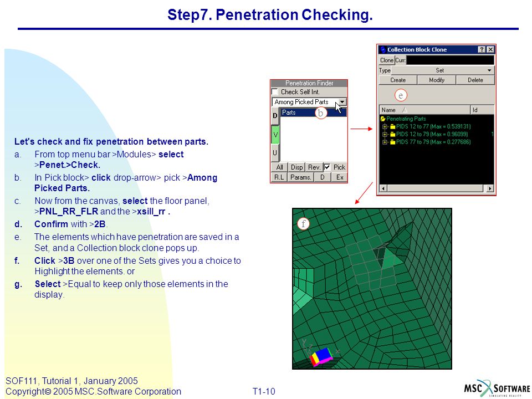Image resolution: width=532 pixels, height=399 pixels.
Task: Click the D button above the V button
Action: click(x=275, y=116)
